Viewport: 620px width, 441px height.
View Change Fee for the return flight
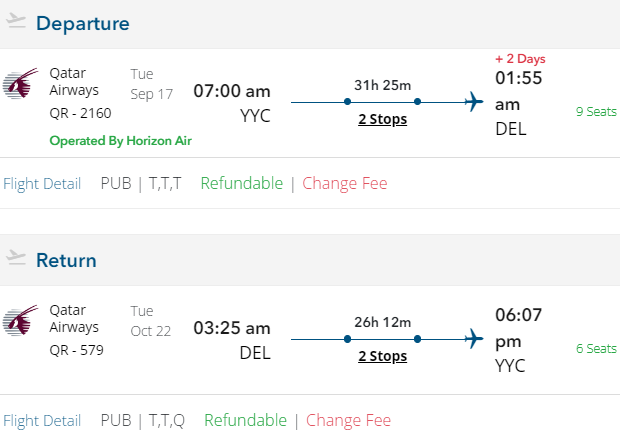pos(348,421)
